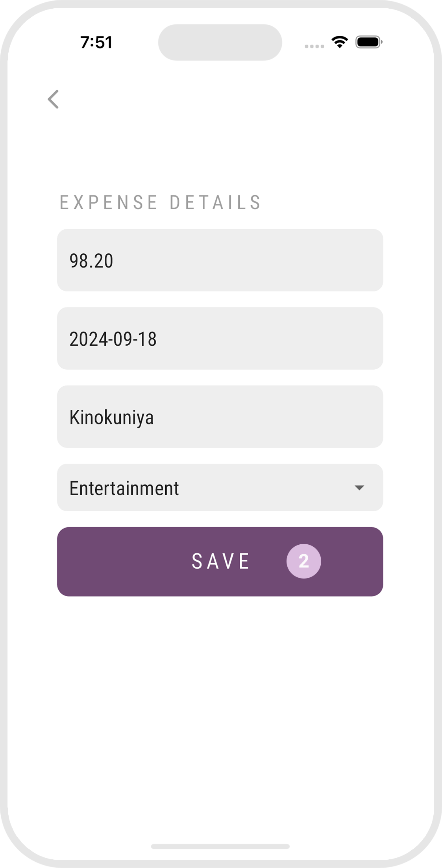
Task: Click the Expense Details heading
Action: [160, 203]
